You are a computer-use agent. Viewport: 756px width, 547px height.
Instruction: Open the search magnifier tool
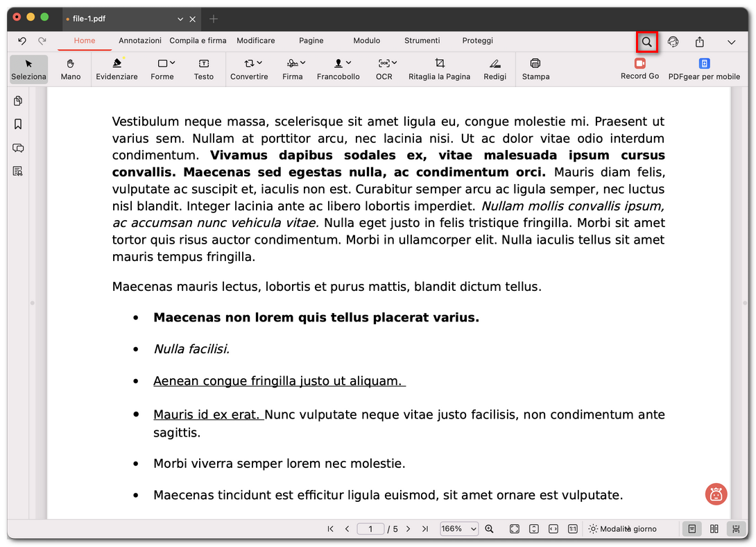tap(646, 42)
